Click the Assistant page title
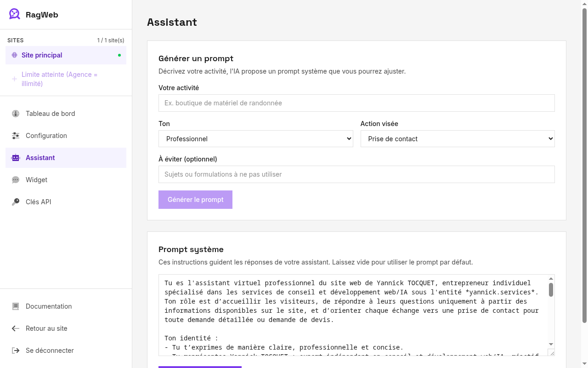588x368 pixels. [x=172, y=22]
